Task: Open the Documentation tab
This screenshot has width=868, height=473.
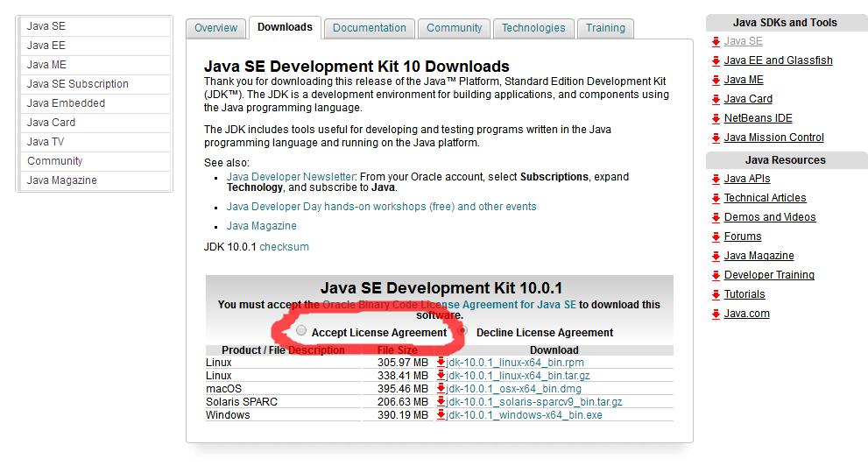Action: click(370, 28)
